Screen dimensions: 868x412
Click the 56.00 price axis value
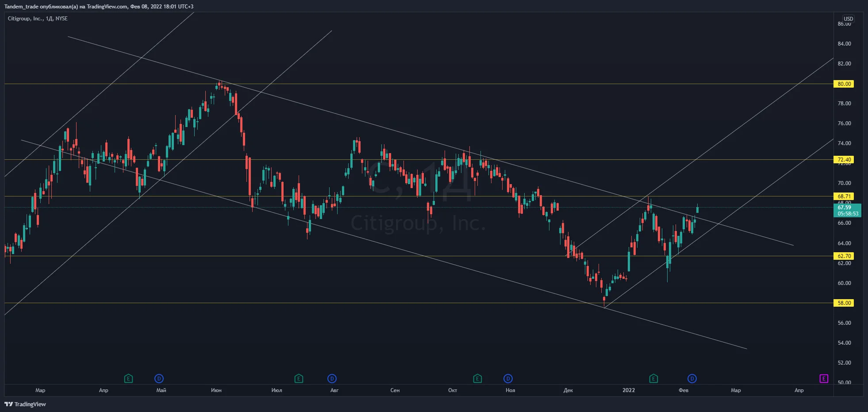click(x=844, y=323)
